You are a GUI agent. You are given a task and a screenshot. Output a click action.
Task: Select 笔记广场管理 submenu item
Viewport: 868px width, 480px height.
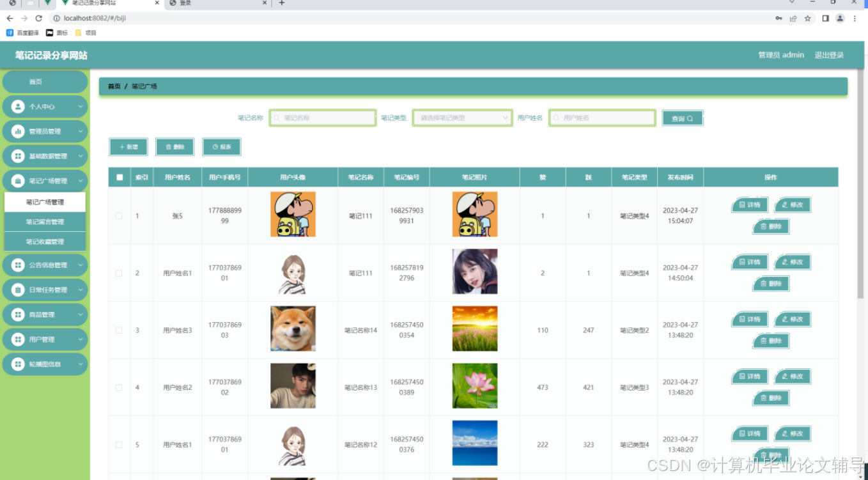point(45,202)
